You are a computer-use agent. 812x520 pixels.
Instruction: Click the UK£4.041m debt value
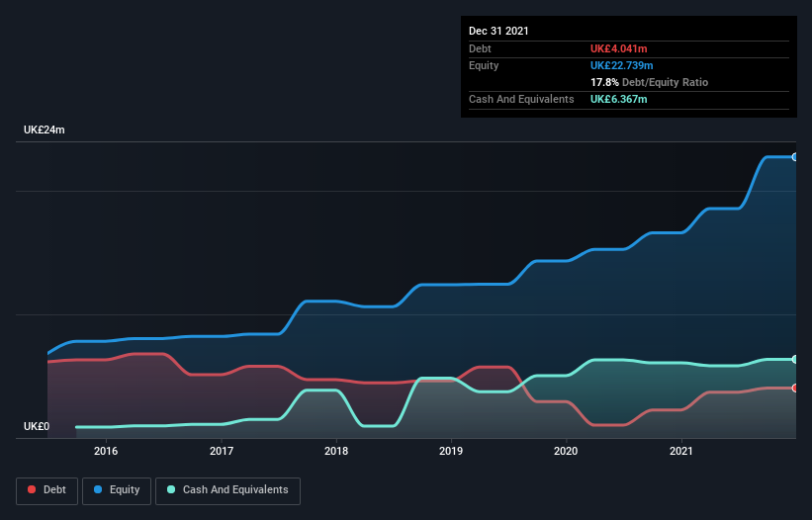pyautogui.click(x=619, y=48)
